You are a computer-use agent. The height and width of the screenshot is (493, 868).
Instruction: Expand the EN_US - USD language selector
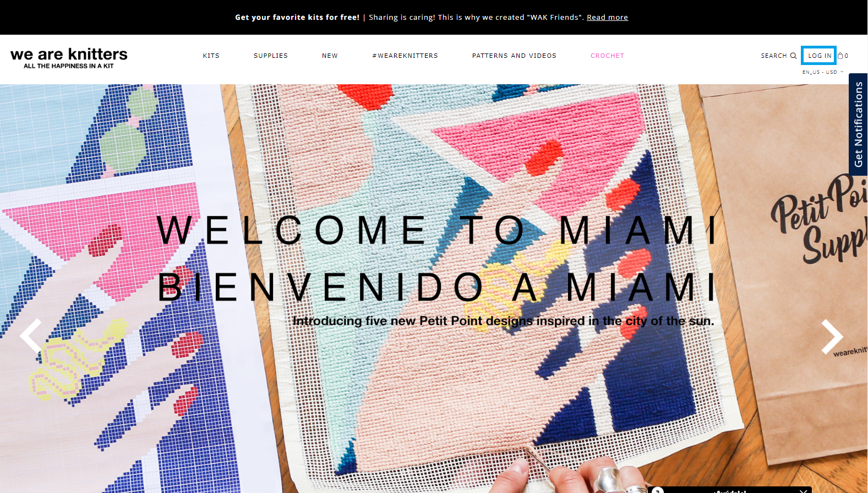point(823,72)
